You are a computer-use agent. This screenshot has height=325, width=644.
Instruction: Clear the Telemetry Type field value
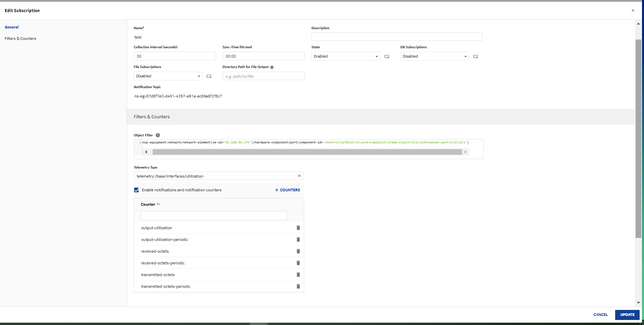pyautogui.click(x=299, y=176)
